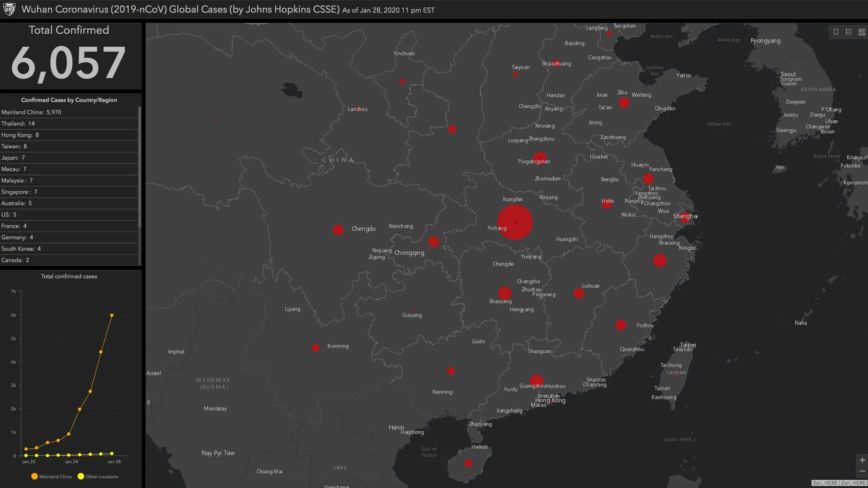The image size is (868, 488).
Task: Click the Jan 28 orange data point
Action: click(112, 315)
